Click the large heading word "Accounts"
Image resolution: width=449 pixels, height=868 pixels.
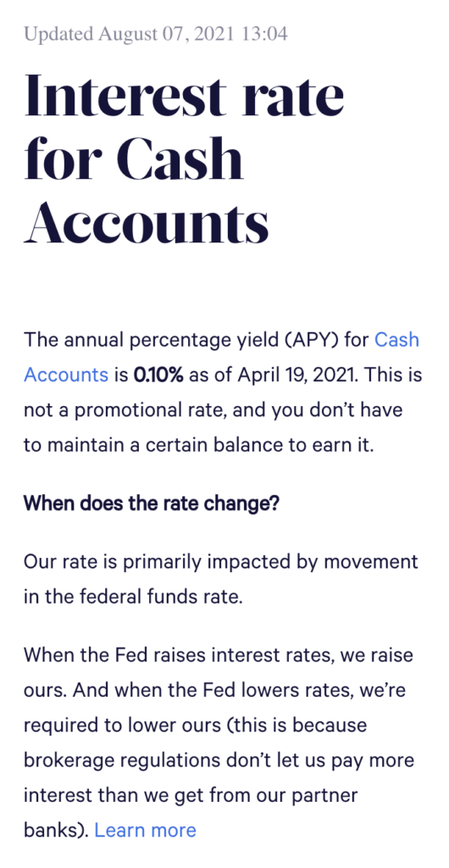(147, 221)
